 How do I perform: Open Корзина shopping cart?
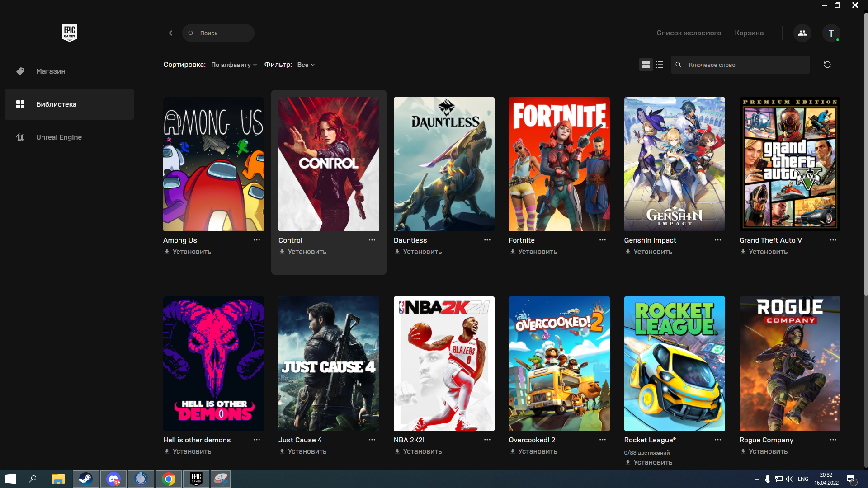[x=749, y=33]
